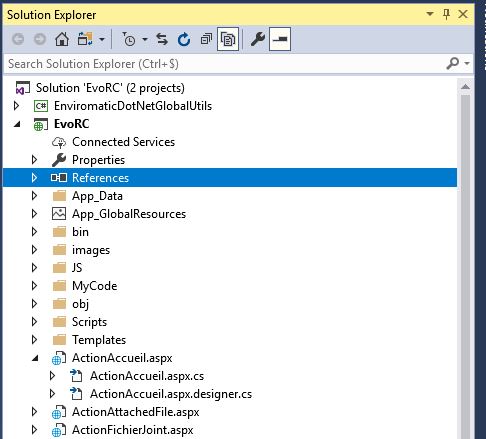Click the Refresh button
The image size is (486, 439).
184,39
